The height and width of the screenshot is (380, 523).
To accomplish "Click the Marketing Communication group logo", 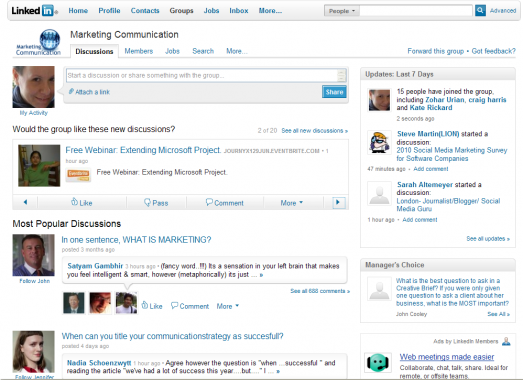I will (38, 42).
